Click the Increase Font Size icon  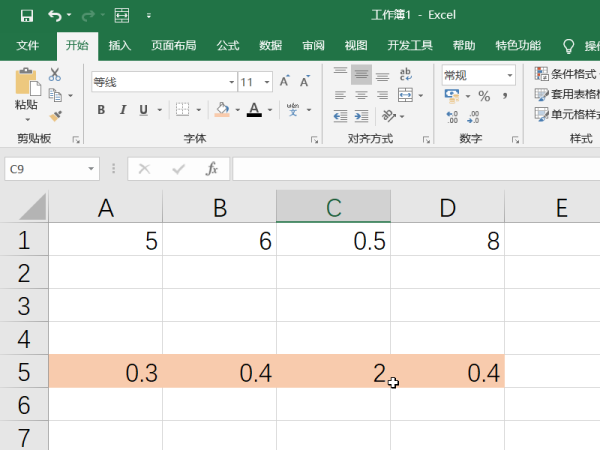[285, 82]
